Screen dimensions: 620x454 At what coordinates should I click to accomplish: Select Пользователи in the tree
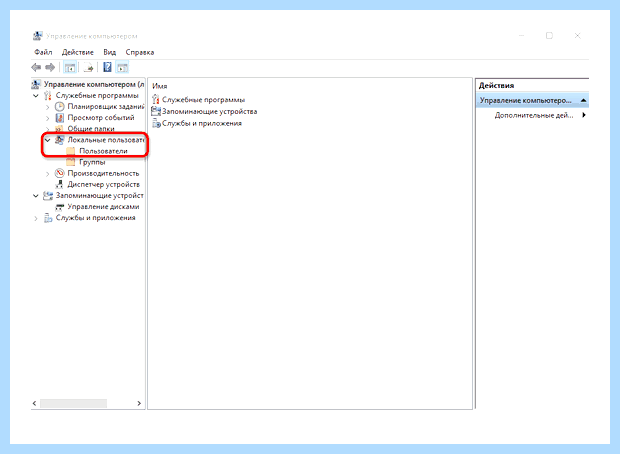tap(103, 151)
